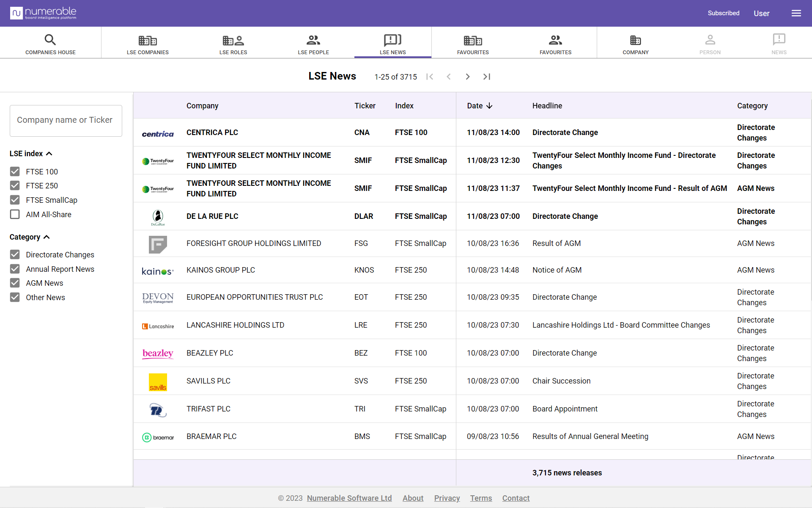Enable the AIM All-Share filter
Viewport: 812px width, 508px height.
coord(15,214)
